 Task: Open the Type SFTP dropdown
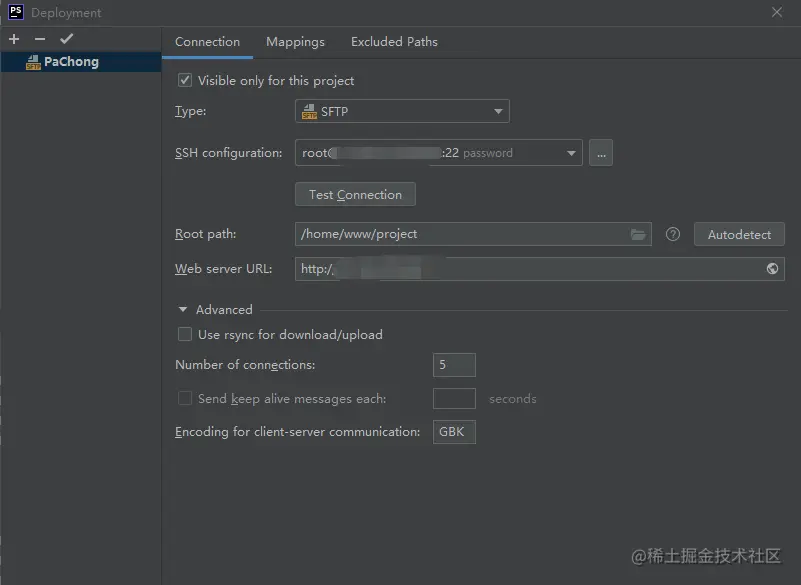point(402,111)
